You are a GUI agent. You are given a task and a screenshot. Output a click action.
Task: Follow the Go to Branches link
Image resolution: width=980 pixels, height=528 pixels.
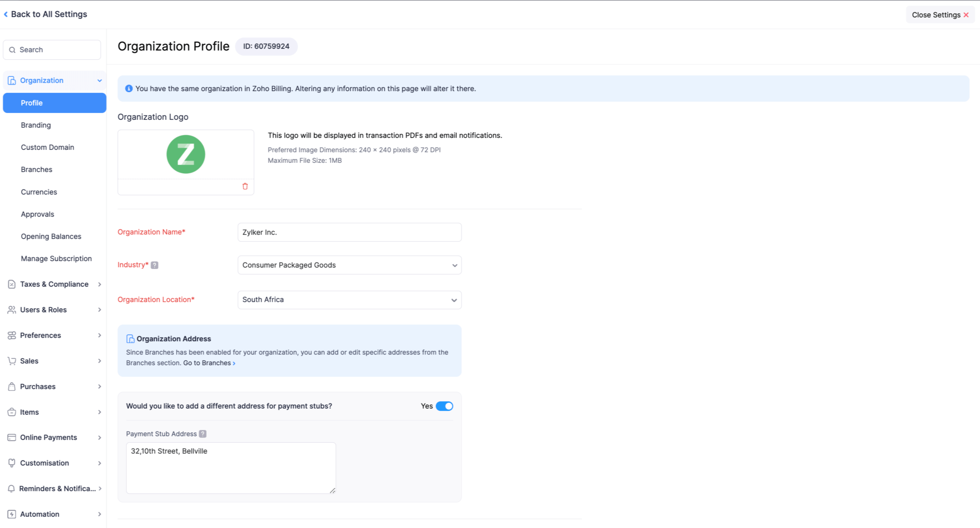tap(209, 363)
